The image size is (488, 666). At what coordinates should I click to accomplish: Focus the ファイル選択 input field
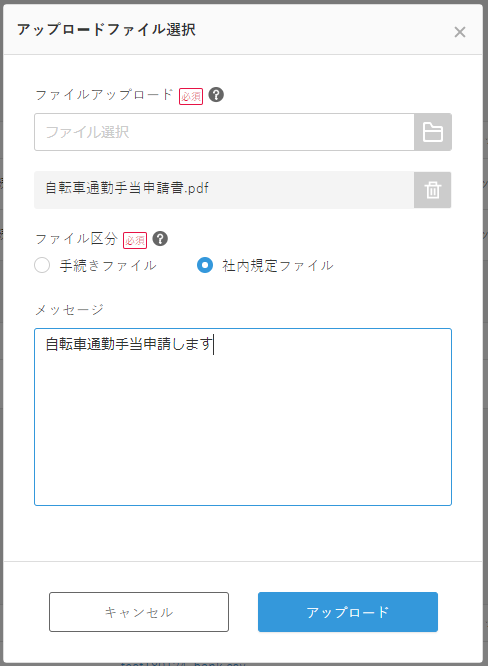[x=224, y=132]
